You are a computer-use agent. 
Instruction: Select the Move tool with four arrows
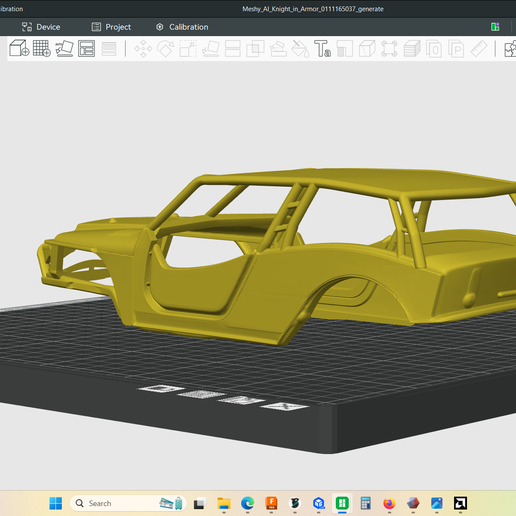click(143, 49)
